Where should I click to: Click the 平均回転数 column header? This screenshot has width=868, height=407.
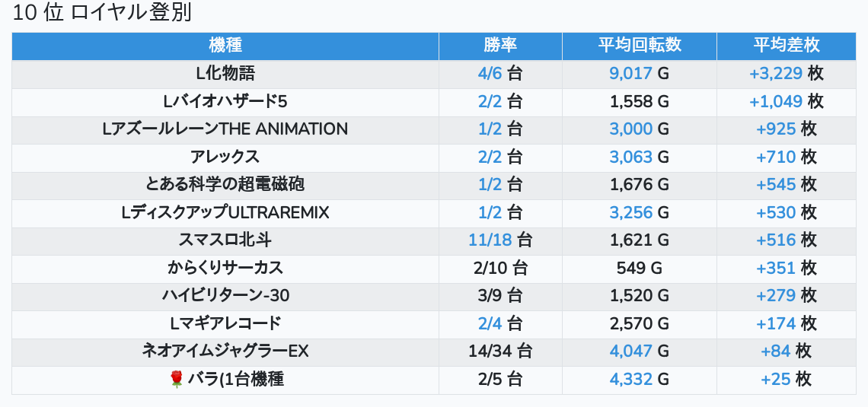pos(639,45)
